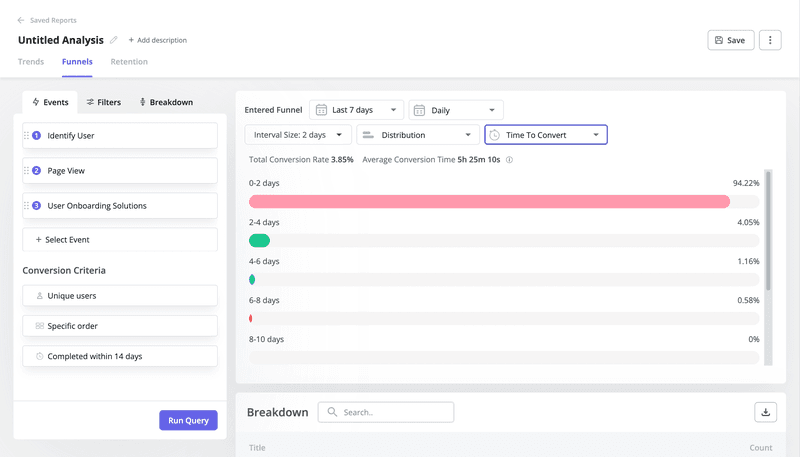Expand the Time To Convert dropdown
The image size is (800, 457).
point(546,135)
